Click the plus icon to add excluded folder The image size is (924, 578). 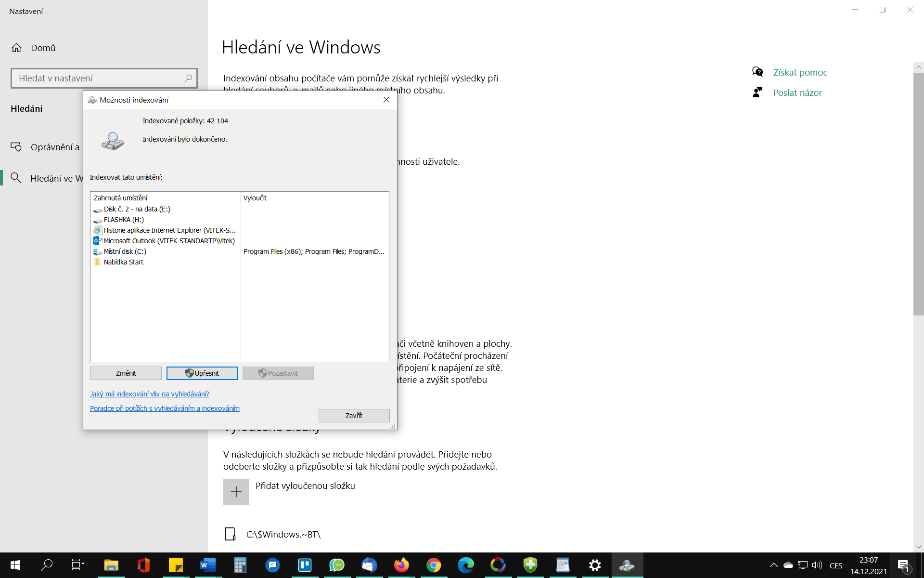[x=236, y=492]
